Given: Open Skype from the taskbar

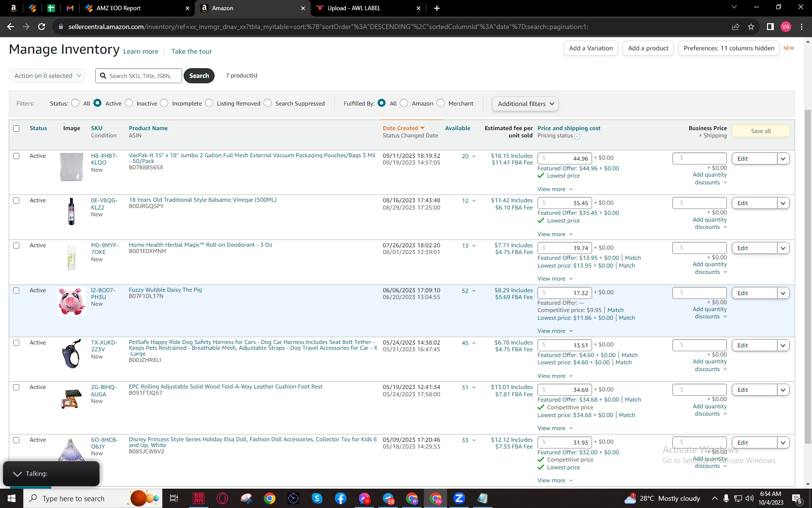Looking at the screenshot, I should click(317, 498).
